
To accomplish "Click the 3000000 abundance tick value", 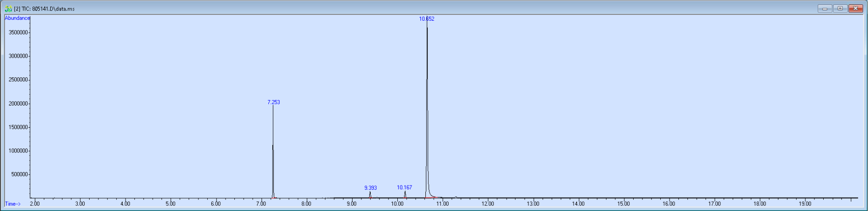I will 18,56.
